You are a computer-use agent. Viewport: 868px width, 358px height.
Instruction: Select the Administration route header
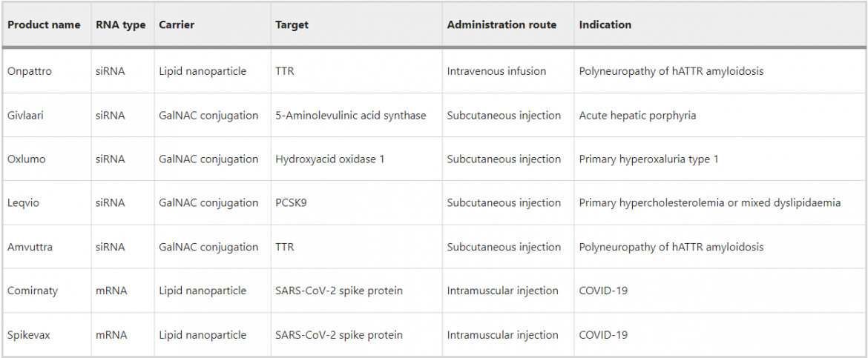(502, 25)
